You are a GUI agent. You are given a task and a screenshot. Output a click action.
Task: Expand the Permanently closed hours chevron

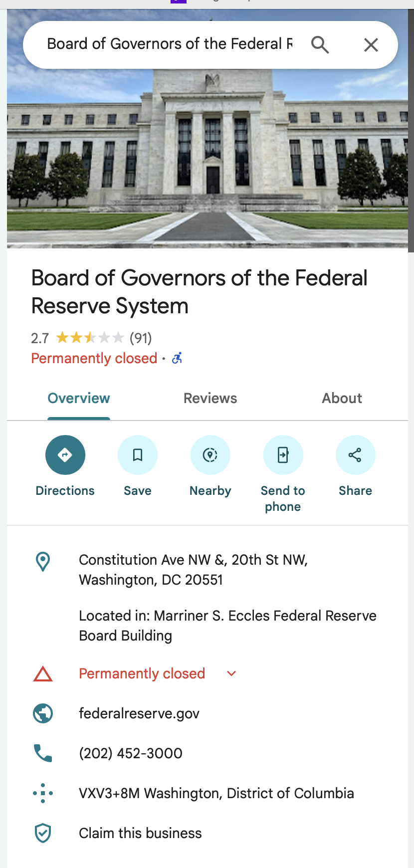pos(231,673)
